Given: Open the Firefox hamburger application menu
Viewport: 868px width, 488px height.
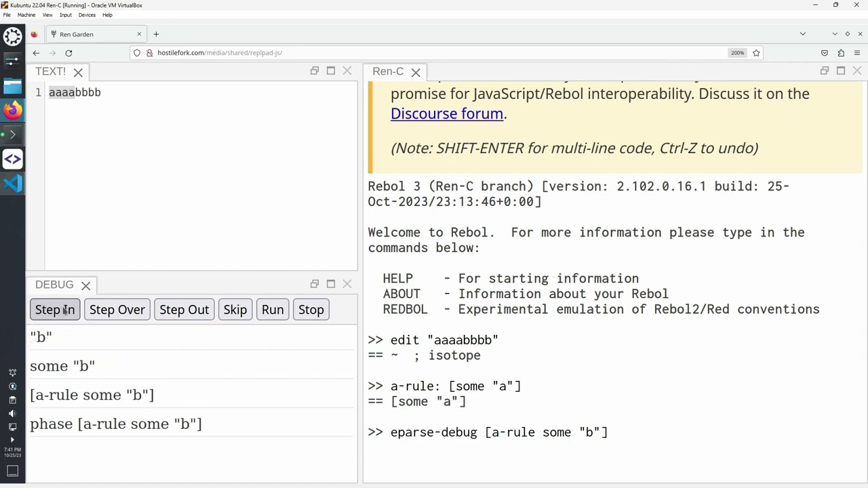Looking at the screenshot, I should (x=859, y=53).
